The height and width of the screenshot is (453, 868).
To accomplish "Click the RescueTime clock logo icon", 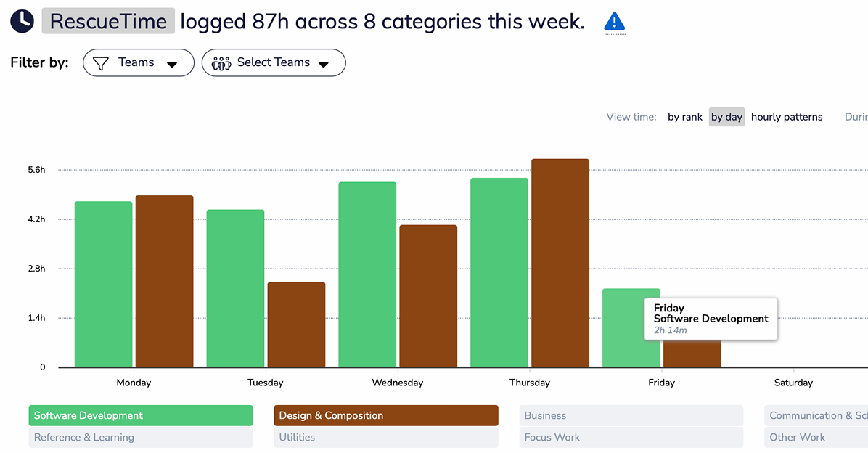I will 22,21.
